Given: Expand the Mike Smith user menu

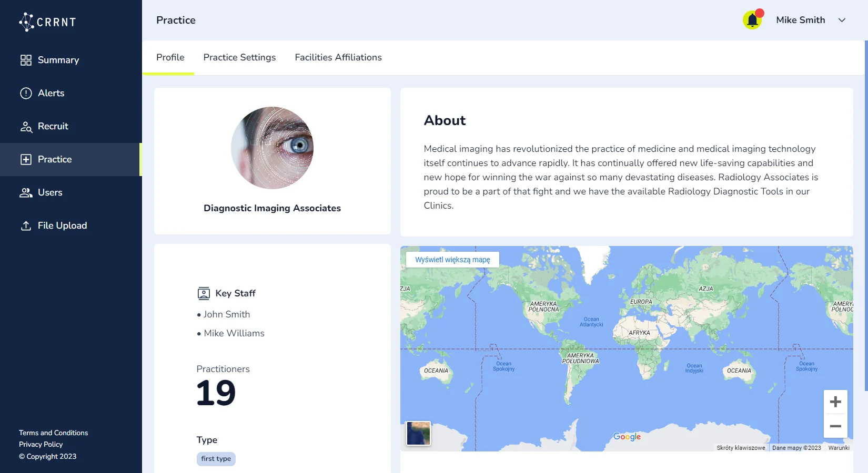Looking at the screenshot, I should [842, 20].
